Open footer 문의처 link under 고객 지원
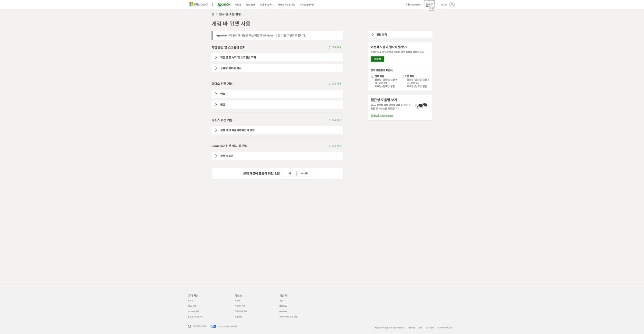 pos(190,301)
